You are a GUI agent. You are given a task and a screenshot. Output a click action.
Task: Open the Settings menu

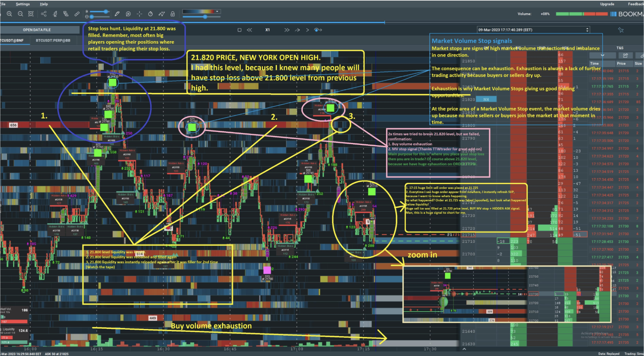23,4
